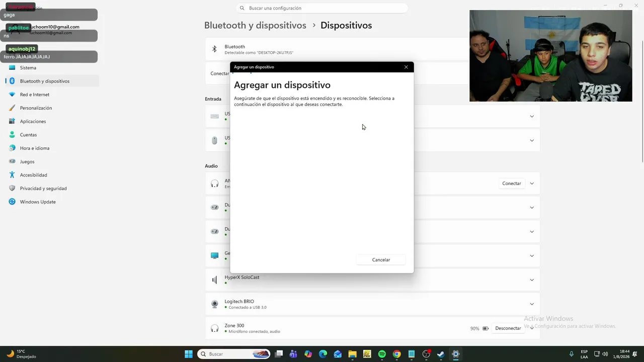The height and width of the screenshot is (362, 644).
Task: Click the Bluetooth symbol in the Bluetooth card
Action: (214, 49)
